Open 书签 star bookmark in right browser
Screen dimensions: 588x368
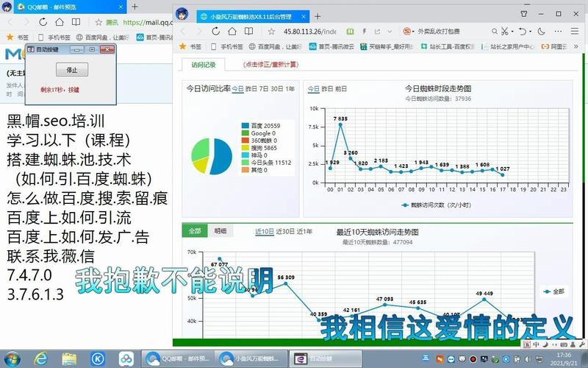coord(190,46)
